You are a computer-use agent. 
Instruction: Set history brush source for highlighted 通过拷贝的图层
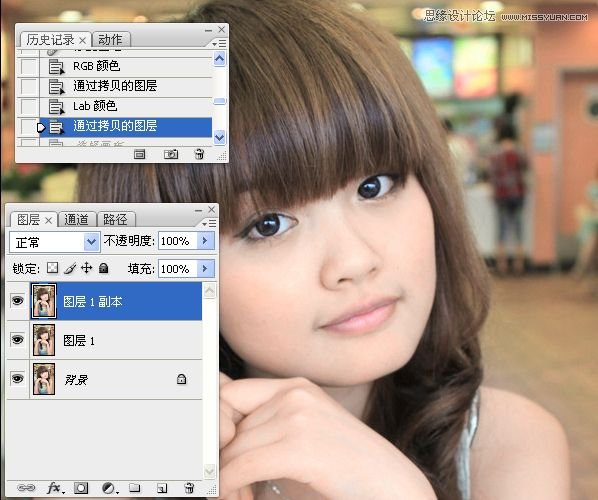pos(29,127)
